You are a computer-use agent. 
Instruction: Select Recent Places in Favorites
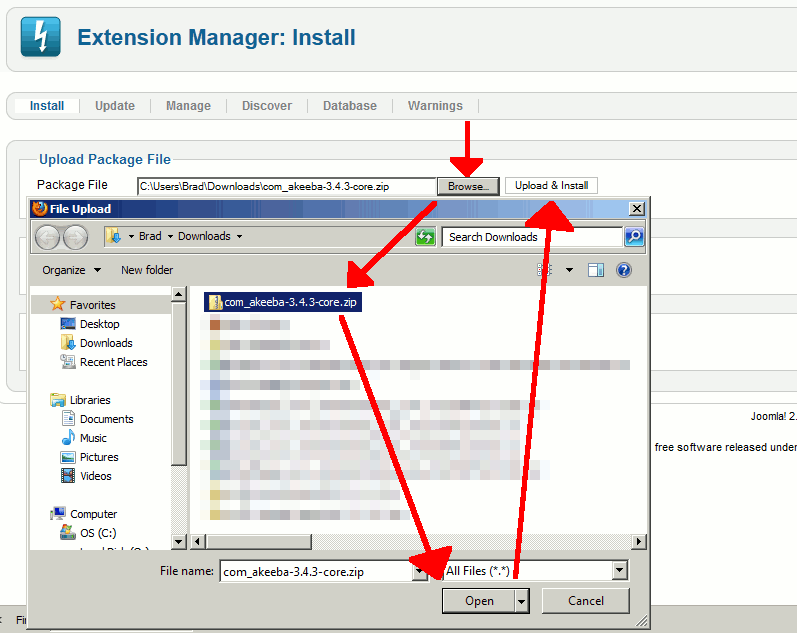coord(114,362)
